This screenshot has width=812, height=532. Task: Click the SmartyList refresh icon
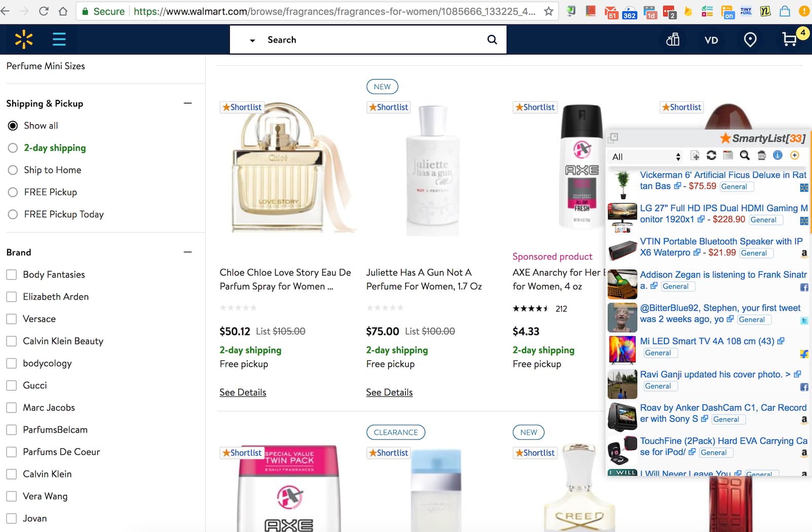click(x=712, y=155)
